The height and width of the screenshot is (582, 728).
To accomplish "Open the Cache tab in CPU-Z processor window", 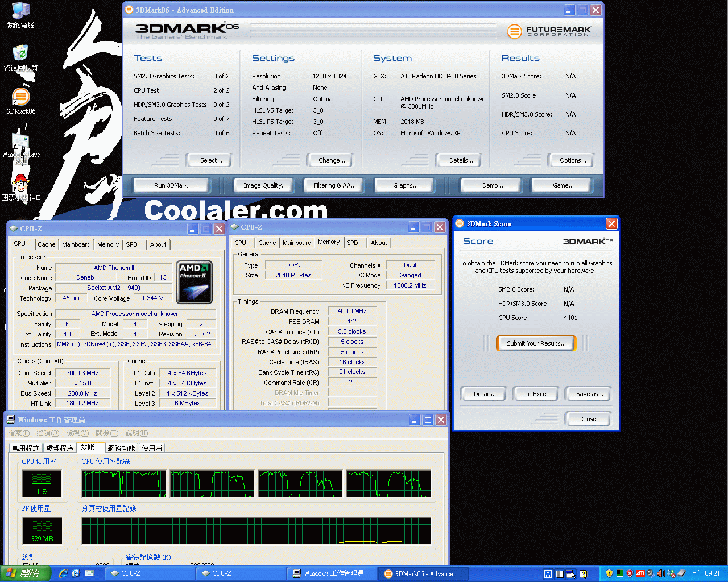I will (47, 244).
